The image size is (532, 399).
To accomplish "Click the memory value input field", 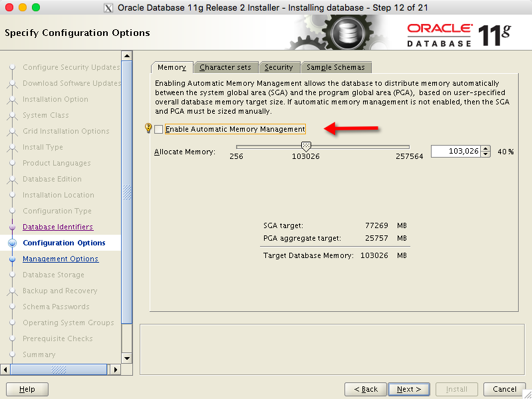I will 456,152.
